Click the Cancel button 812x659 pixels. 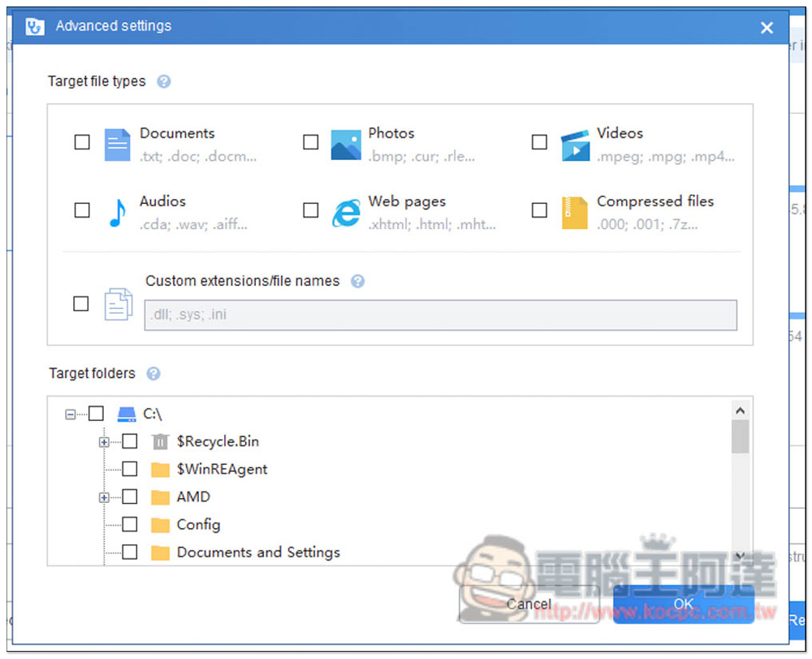click(x=529, y=605)
